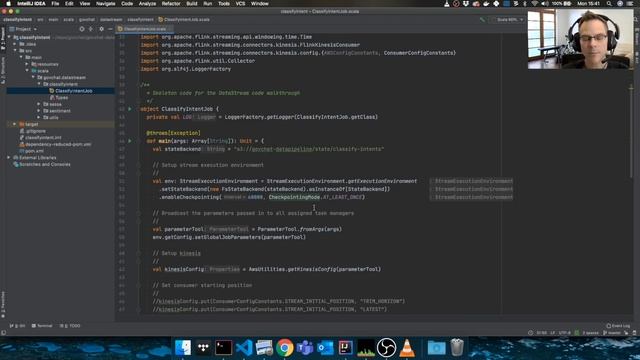640x360 pixels.
Task: Expand the utils package
Action: (x=39, y=118)
